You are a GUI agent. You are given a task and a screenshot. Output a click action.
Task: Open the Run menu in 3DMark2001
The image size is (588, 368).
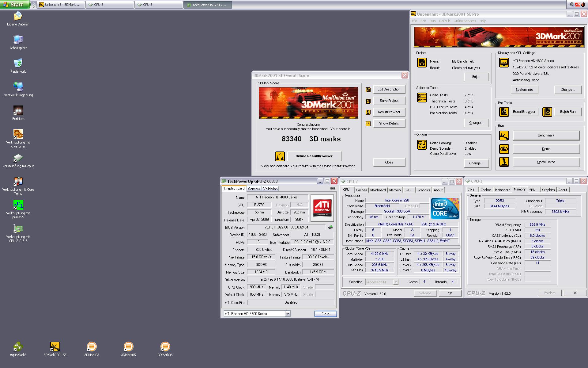(432, 21)
